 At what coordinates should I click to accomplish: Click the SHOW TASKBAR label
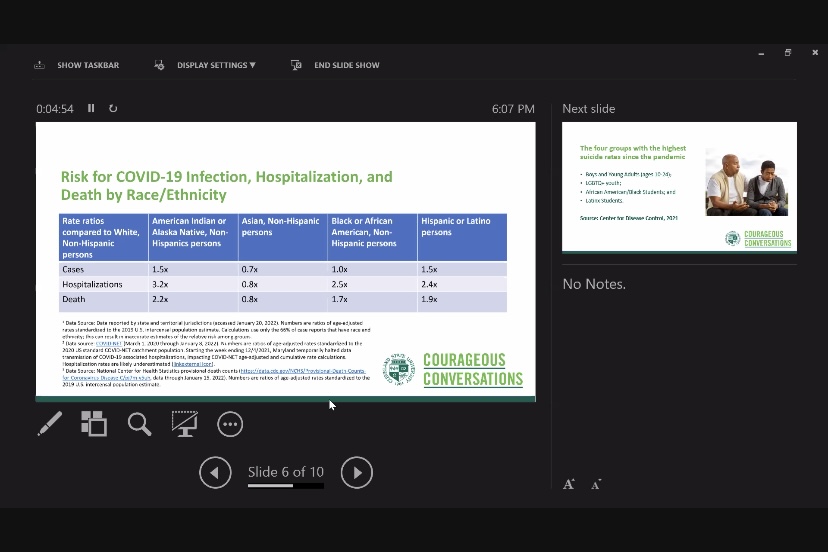88,65
